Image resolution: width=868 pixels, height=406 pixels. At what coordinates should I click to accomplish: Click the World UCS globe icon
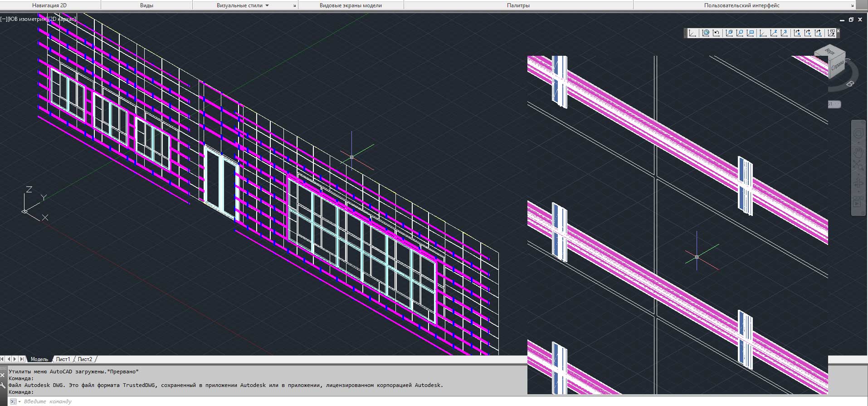[706, 33]
